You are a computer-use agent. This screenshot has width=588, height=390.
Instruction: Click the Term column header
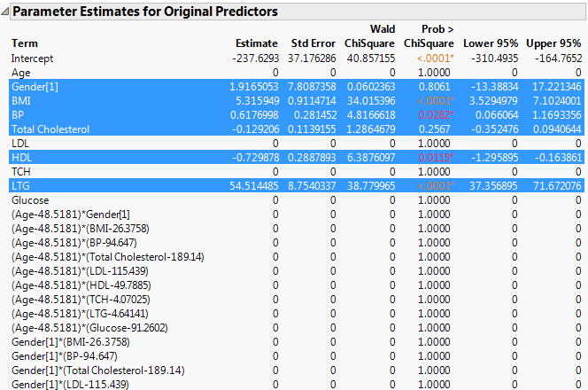pyautogui.click(x=24, y=43)
